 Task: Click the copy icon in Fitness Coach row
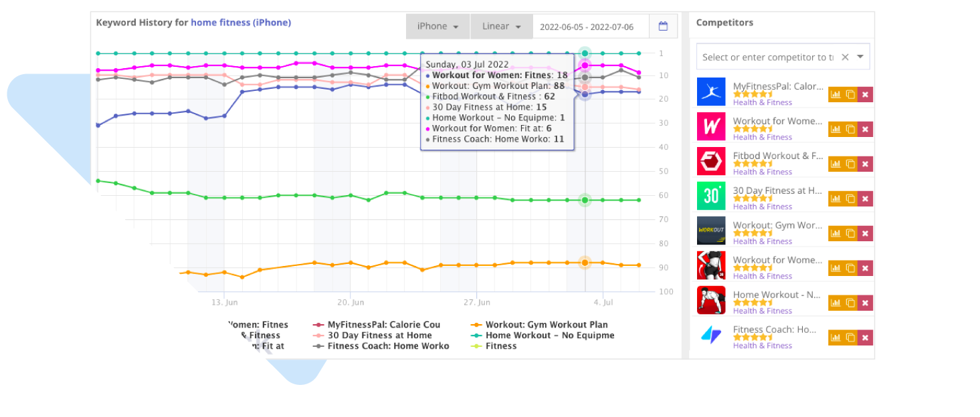pos(850,337)
